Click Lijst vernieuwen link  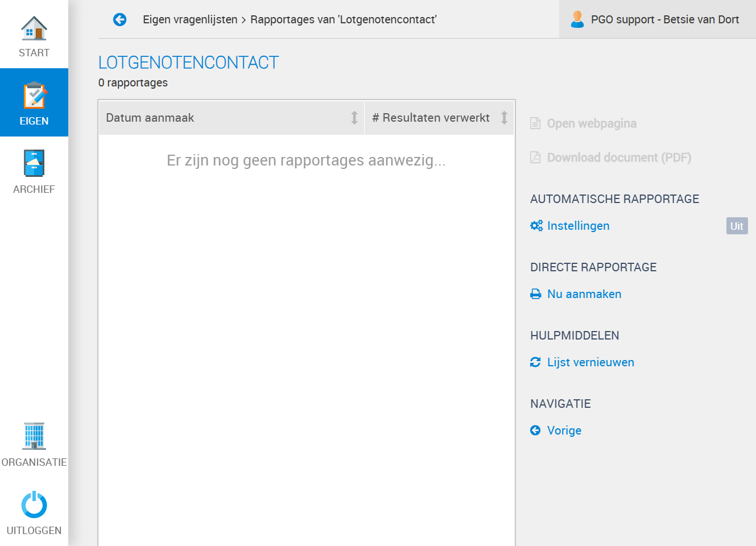tap(590, 362)
